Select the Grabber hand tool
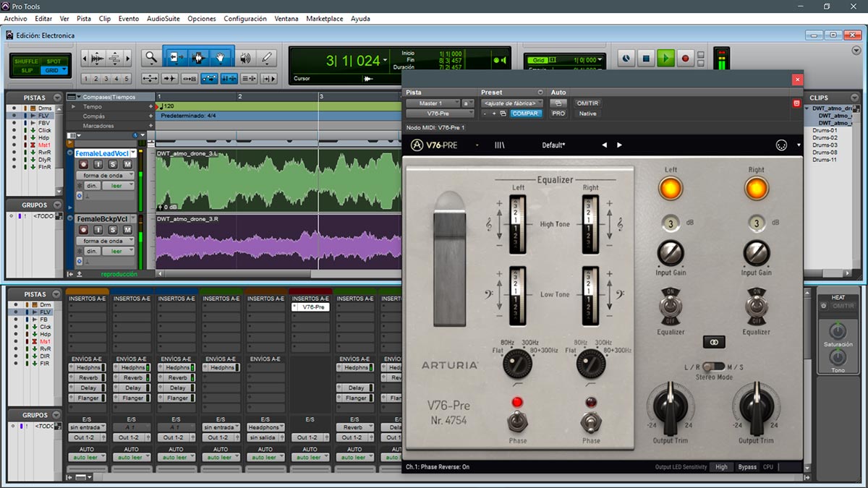Viewport: 868px width, 488px height. click(x=221, y=57)
